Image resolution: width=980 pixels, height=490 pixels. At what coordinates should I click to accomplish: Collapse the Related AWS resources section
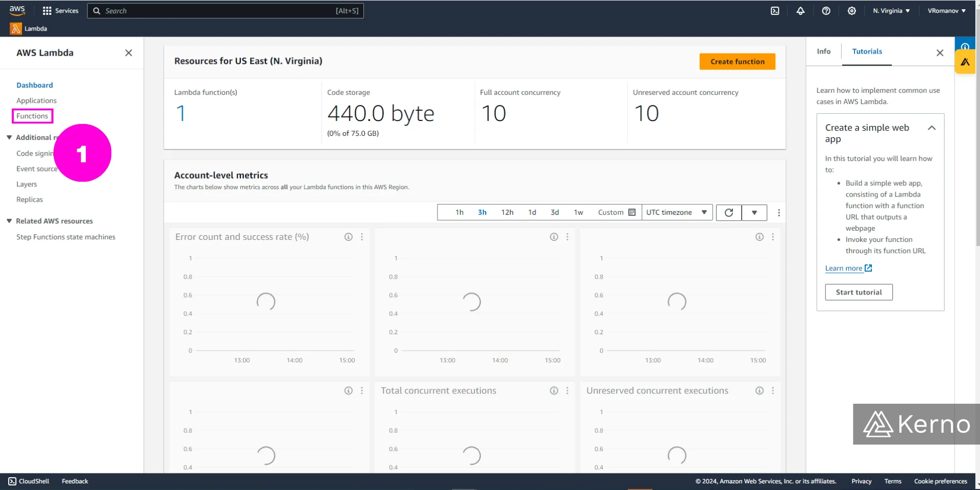(9, 221)
